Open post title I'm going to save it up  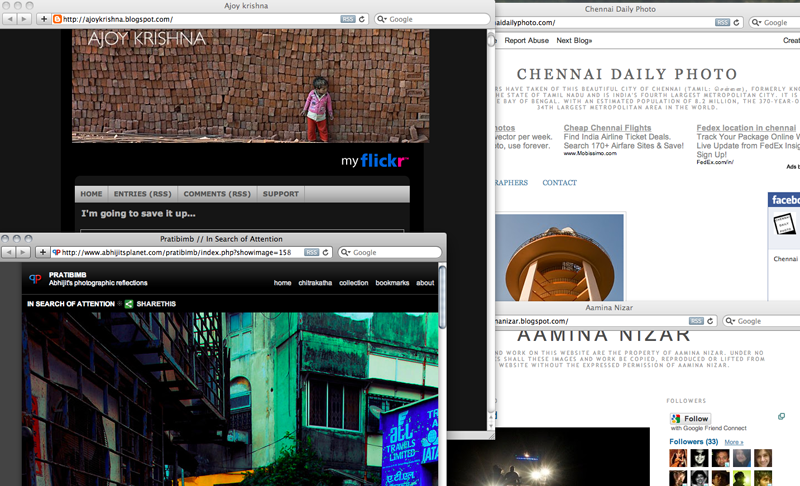(138, 214)
